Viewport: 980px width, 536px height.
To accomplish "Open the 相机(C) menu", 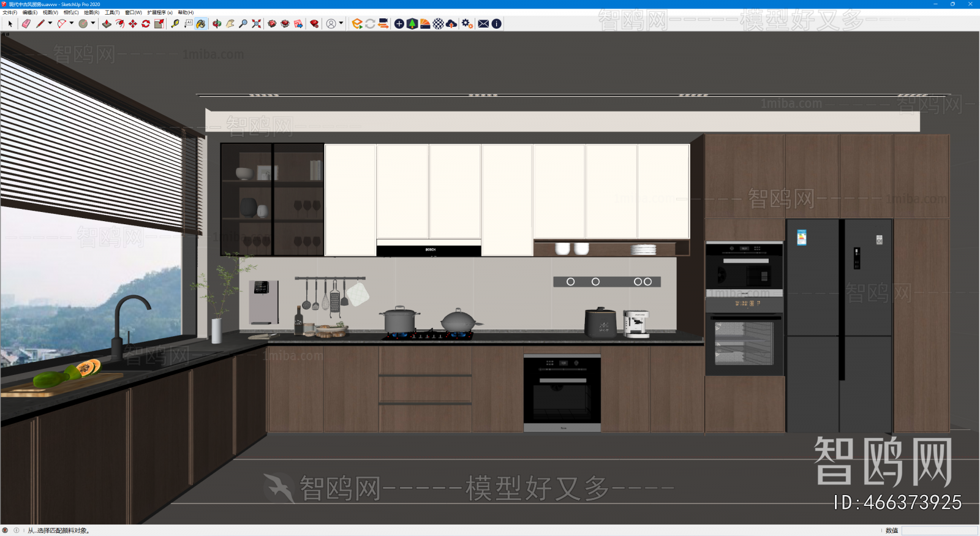I will pos(71,12).
